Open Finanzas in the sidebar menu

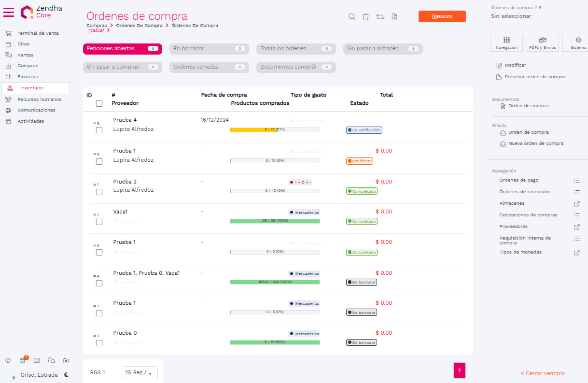[28, 77]
